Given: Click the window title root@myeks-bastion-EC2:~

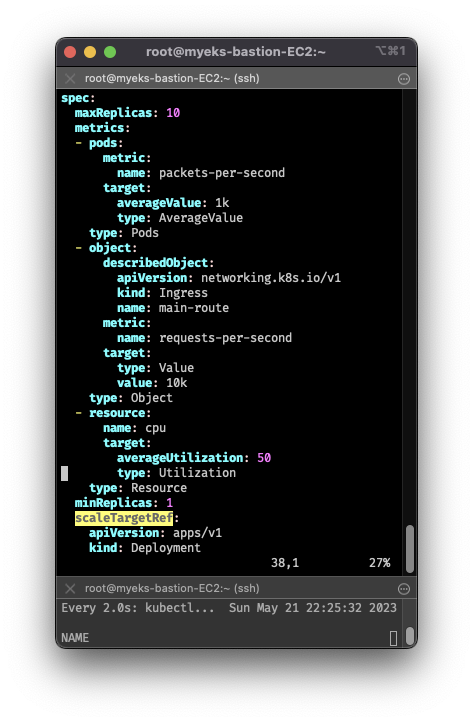Looking at the screenshot, I should 236,52.
